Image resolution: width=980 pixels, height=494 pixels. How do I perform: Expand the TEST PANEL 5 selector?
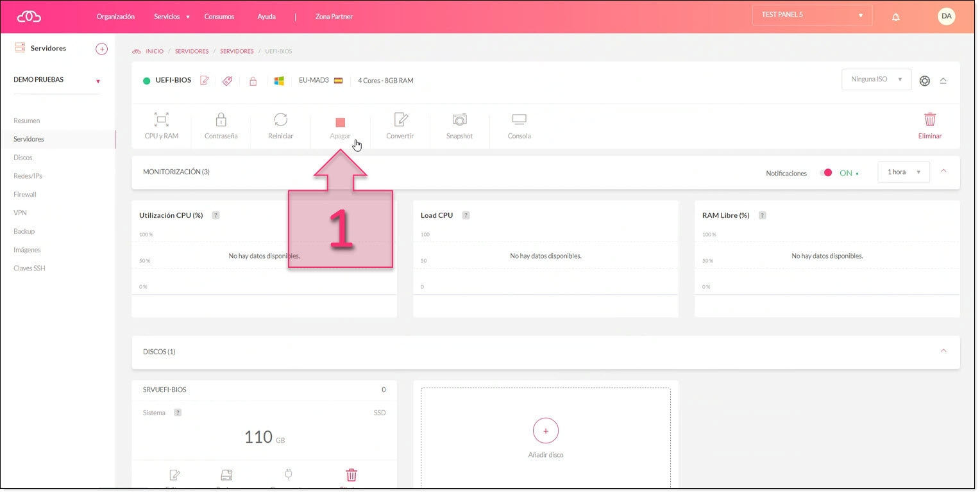pyautogui.click(x=812, y=15)
